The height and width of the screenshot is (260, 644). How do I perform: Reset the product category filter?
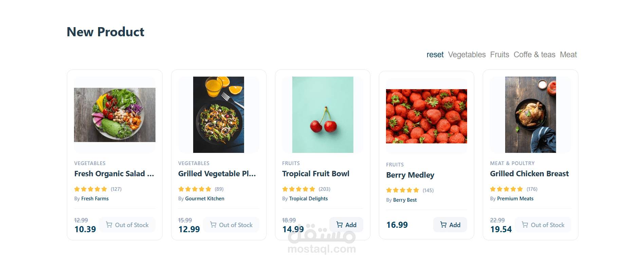(x=435, y=55)
